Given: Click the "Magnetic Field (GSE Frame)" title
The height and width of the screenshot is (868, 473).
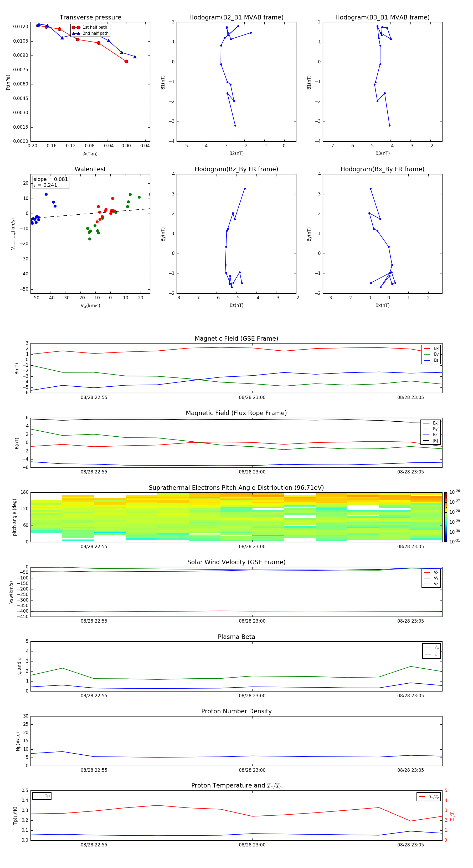Looking at the screenshot, I should tap(236, 339).
